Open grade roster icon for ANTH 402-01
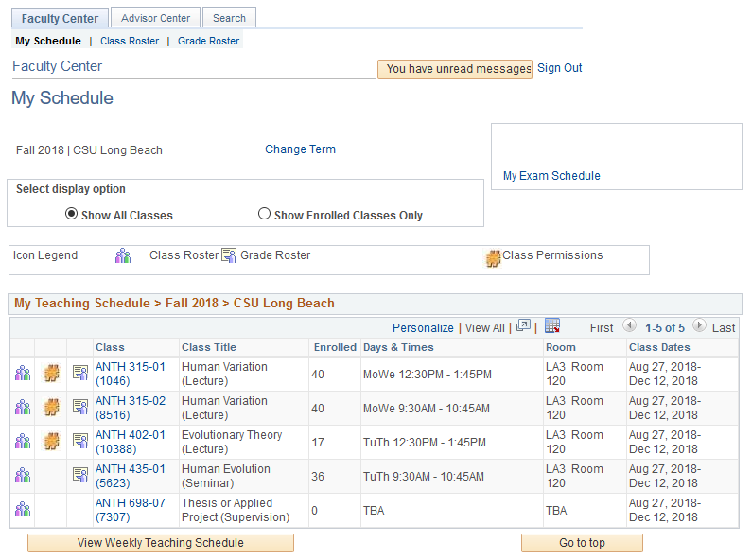The width and height of the screenshot is (752, 560). [x=80, y=441]
